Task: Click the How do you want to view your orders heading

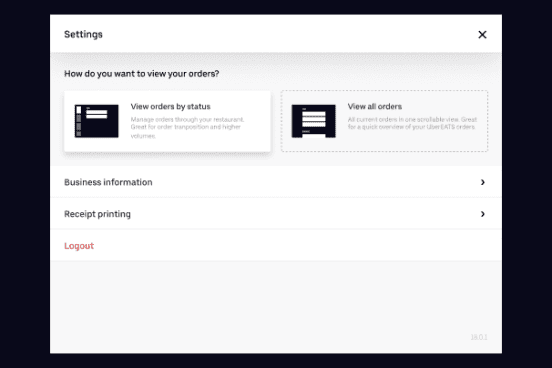Action: (142, 74)
